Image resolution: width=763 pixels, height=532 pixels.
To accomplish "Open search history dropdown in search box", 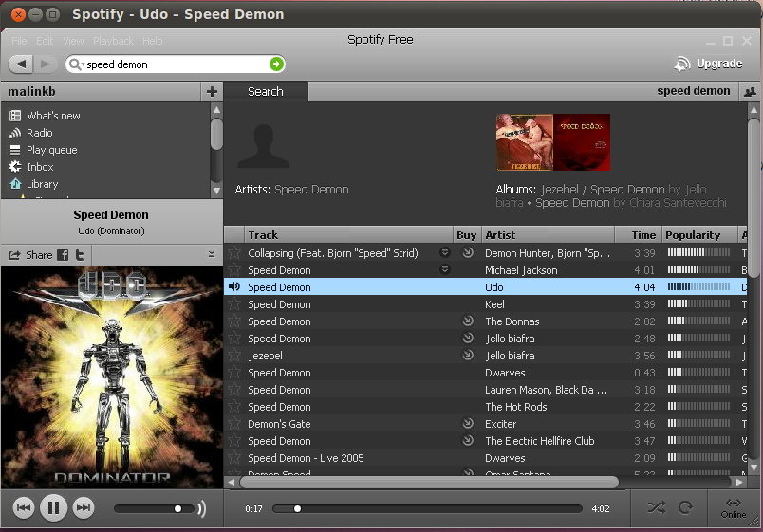I will [76, 64].
